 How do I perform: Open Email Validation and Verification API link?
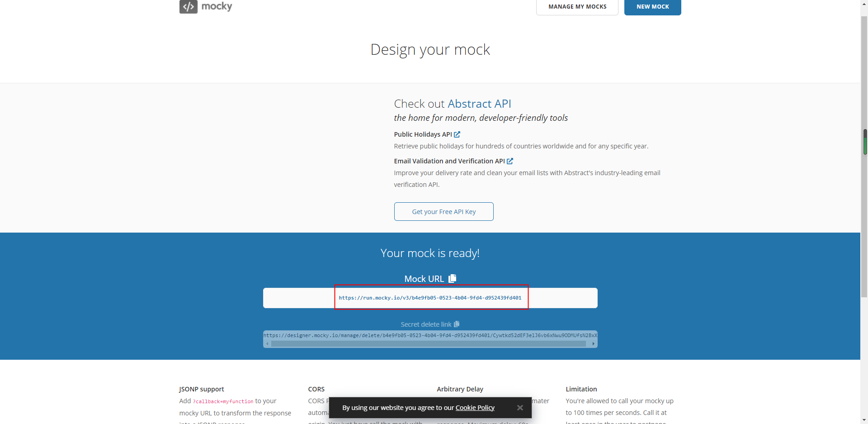point(449,161)
